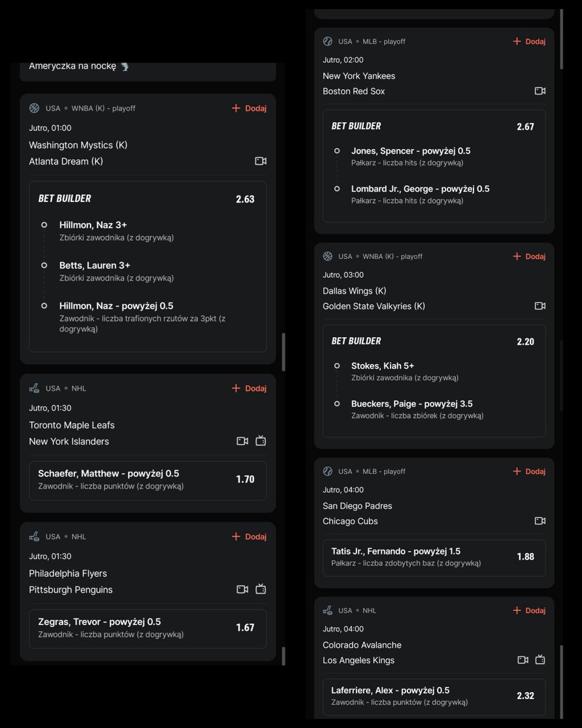Open Bet Builder 2.20 Wings selection
This screenshot has width=582, height=728.
click(434, 381)
